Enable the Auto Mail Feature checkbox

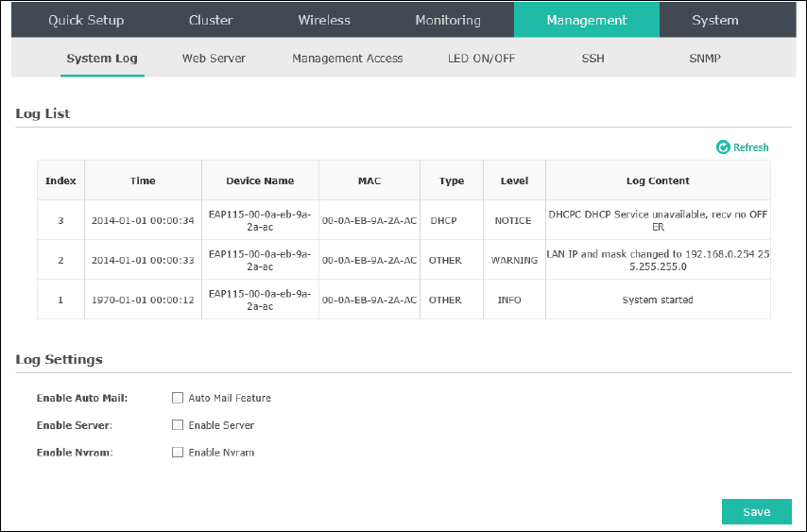click(x=178, y=398)
